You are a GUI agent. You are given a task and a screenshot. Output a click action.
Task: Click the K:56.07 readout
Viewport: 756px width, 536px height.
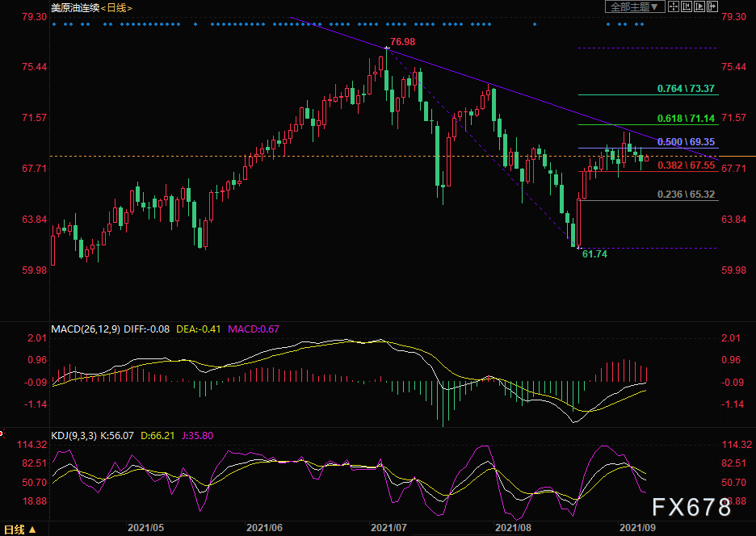pyautogui.click(x=117, y=436)
